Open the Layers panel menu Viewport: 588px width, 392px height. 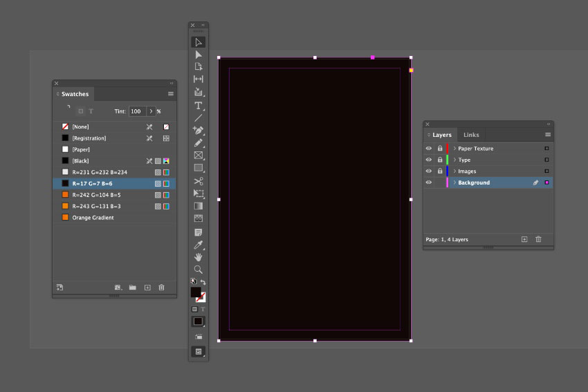pos(548,135)
